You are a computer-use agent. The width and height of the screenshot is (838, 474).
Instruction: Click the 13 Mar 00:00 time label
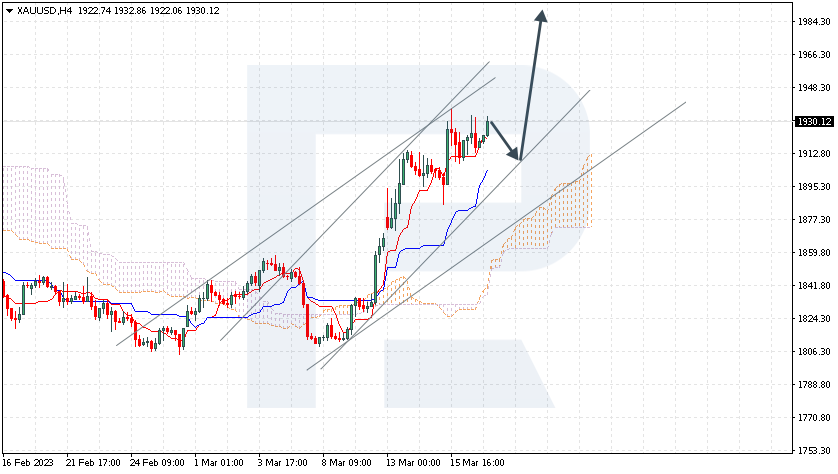click(x=413, y=462)
